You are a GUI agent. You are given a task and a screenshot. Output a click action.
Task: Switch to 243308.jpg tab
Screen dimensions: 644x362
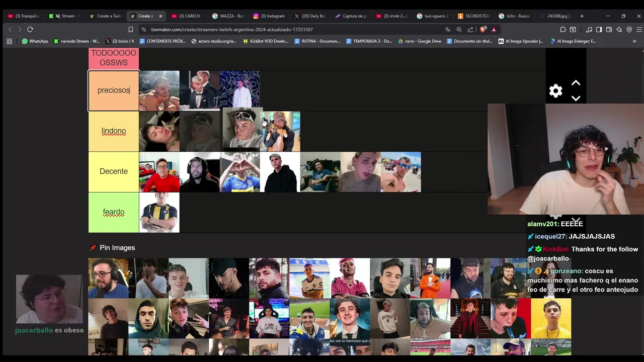click(x=555, y=16)
